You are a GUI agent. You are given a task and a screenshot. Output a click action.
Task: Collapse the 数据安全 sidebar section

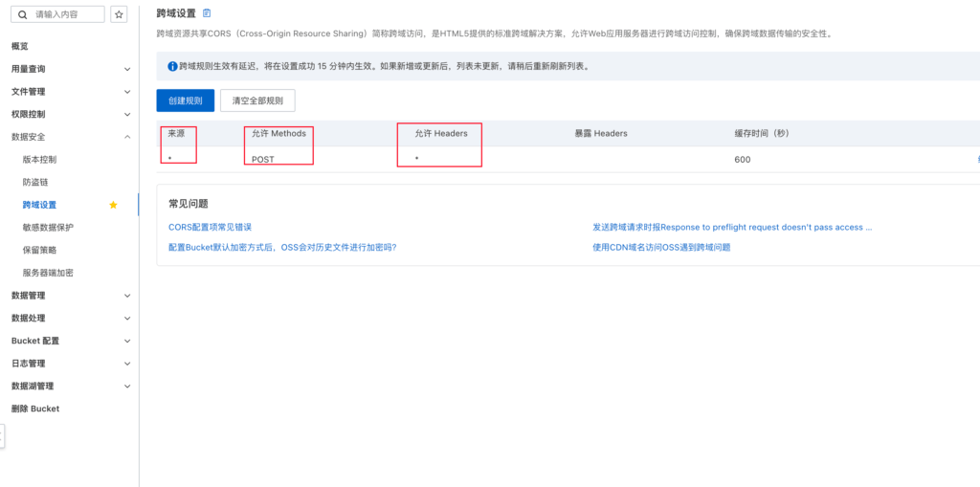(127, 137)
